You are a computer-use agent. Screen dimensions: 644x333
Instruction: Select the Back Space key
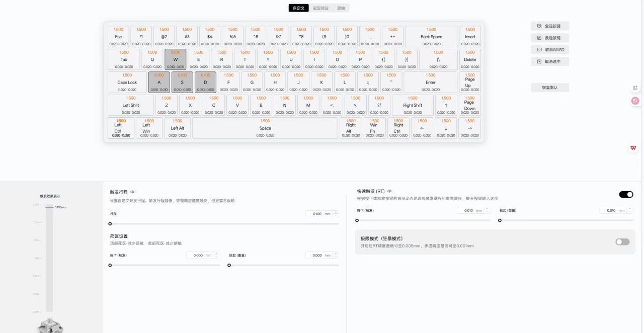click(431, 37)
